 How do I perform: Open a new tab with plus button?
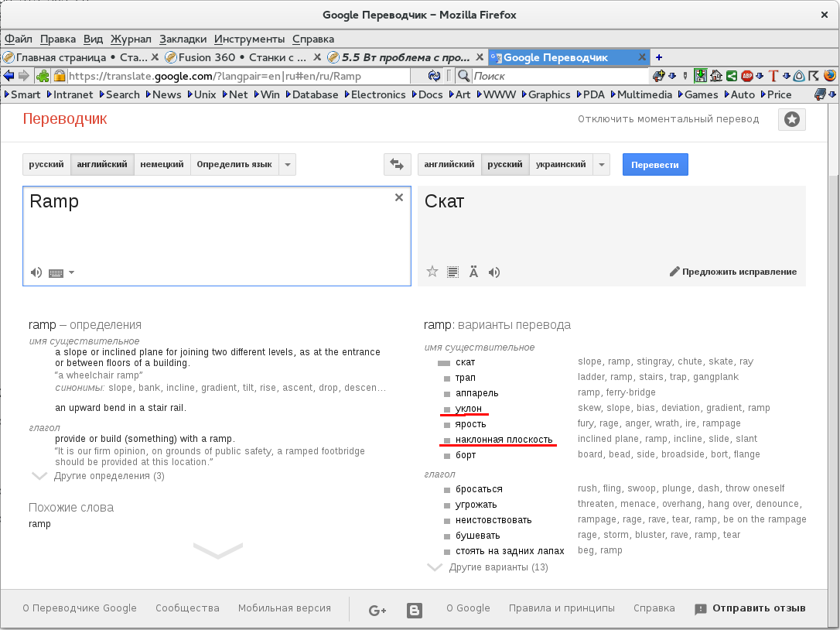(x=659, y=57)
